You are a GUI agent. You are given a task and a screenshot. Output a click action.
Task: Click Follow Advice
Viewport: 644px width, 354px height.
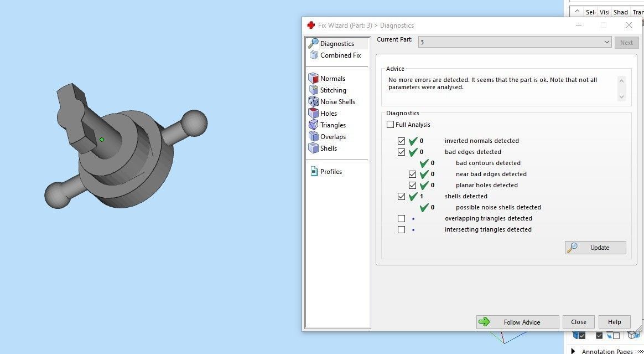517,322
